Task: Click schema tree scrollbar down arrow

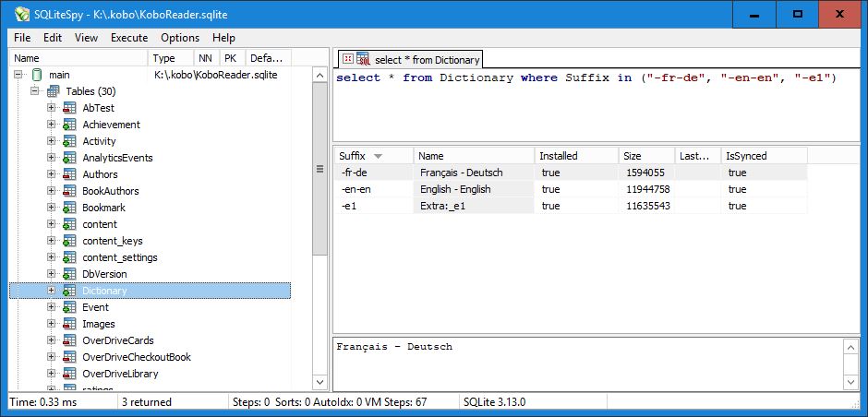Action: tap(320, 382)
